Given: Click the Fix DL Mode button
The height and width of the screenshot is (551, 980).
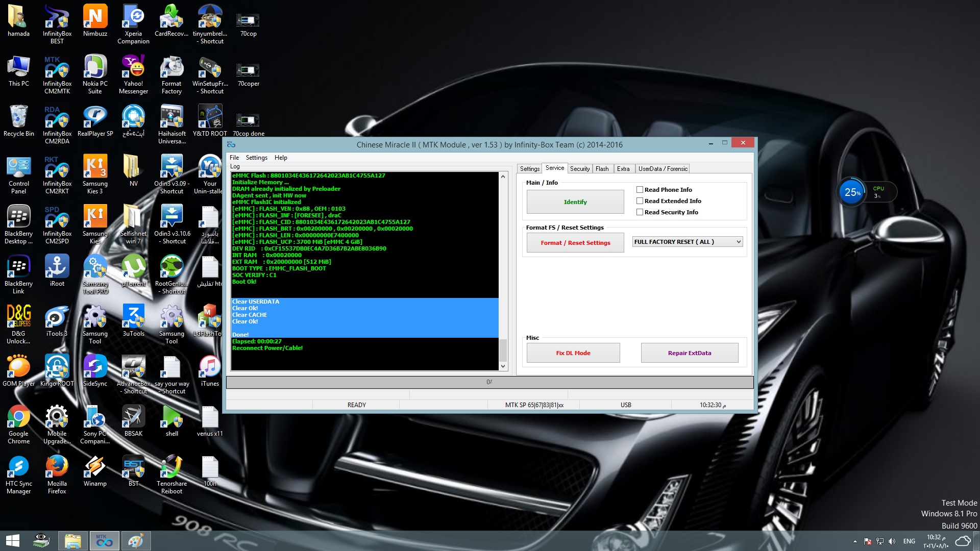Looking at the screenshot, I should 573,353.
